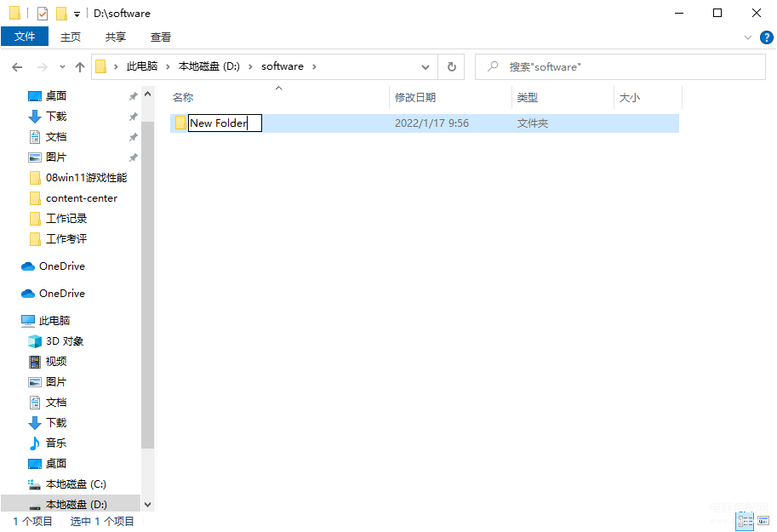
Task: Click the folder icon in title bar
Action: [x=14, y=13]
